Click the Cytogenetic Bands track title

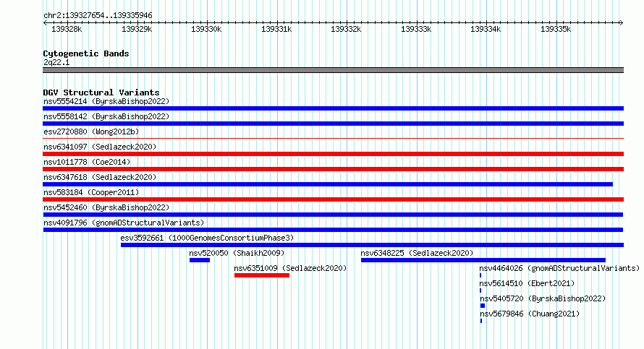[86, 53]
